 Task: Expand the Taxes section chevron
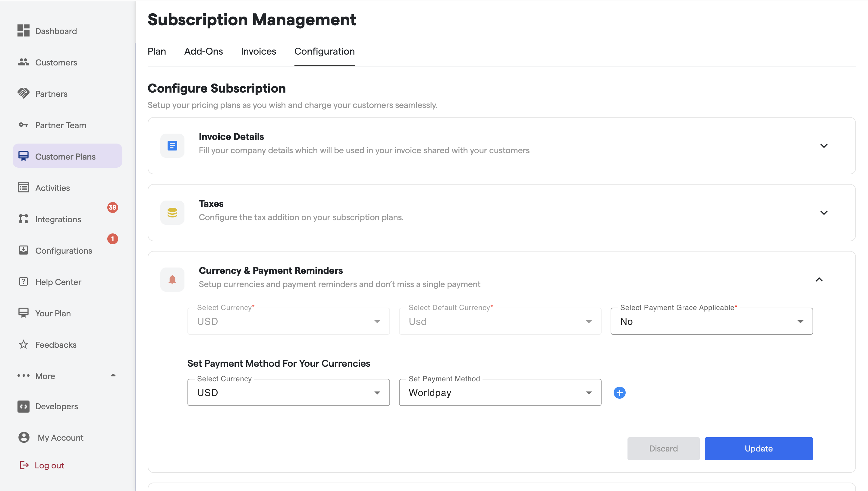823,212
